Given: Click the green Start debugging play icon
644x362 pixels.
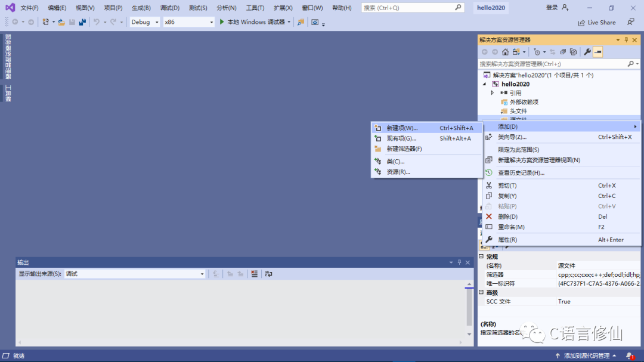Looking at the screenshot, I should tap(222, 22).
